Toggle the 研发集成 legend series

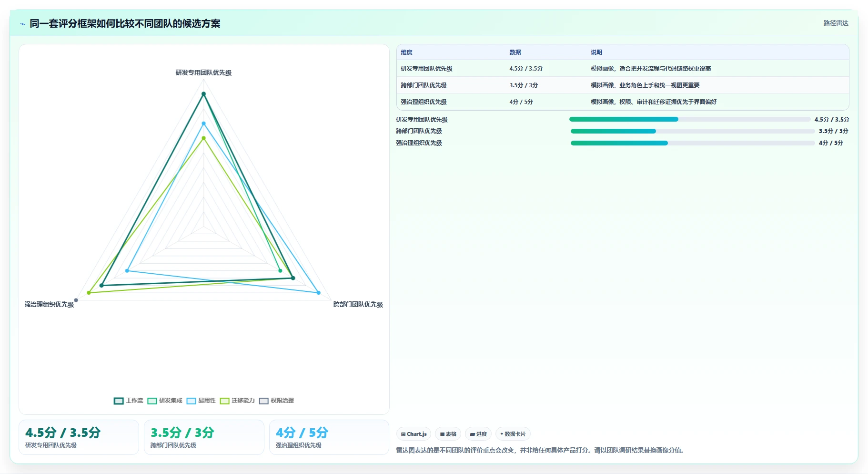[x=165, y=401]
